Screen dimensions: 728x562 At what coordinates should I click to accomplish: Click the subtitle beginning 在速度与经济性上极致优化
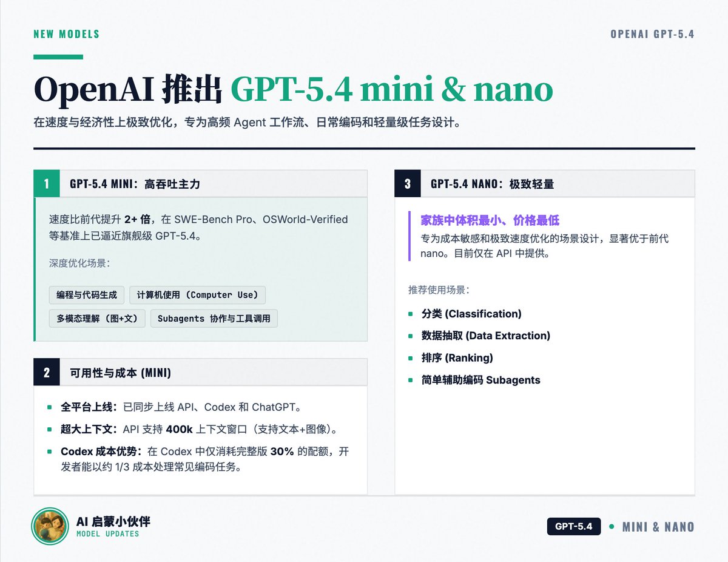point(249,123)
